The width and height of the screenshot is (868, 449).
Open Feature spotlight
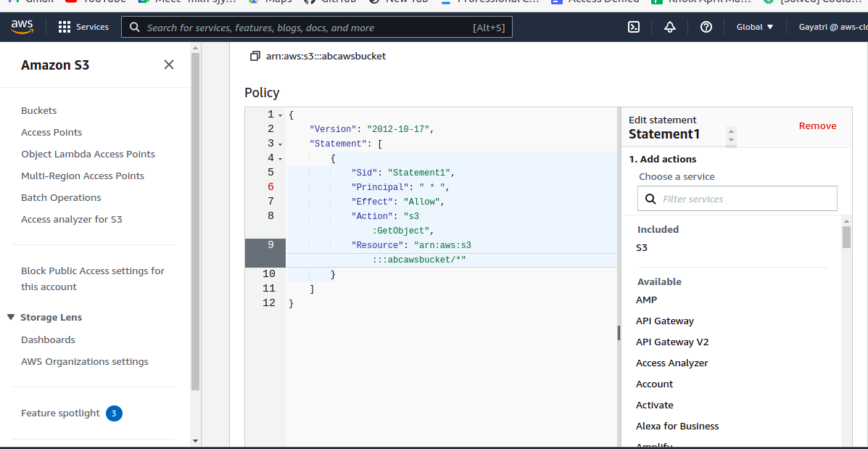(x=60, y=413)
